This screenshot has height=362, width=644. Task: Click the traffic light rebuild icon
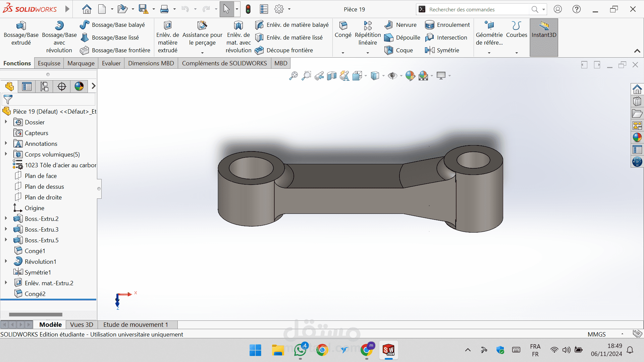pyautogui.click(x=248, y=9)
